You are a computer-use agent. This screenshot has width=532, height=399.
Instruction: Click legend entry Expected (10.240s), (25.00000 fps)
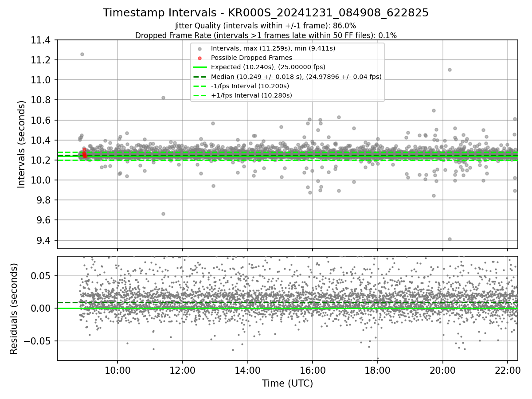click(268, 67)
